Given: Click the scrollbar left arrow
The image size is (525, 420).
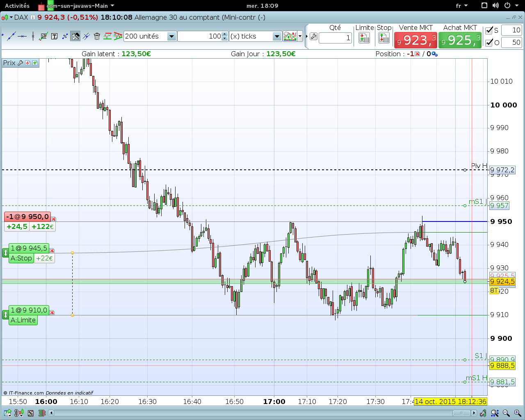Looking at the screenshot, I should (51, 413).
